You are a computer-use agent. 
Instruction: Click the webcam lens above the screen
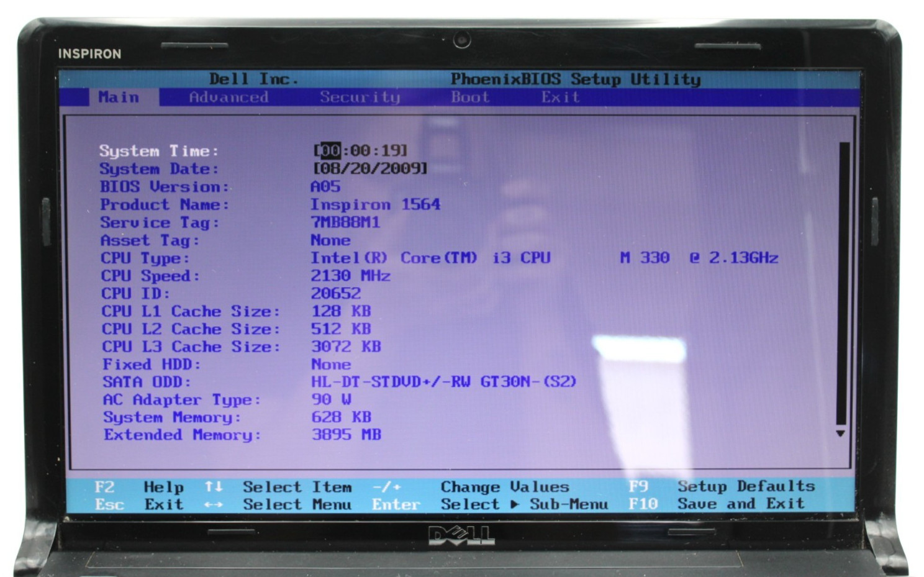click(x=461, y=41)
